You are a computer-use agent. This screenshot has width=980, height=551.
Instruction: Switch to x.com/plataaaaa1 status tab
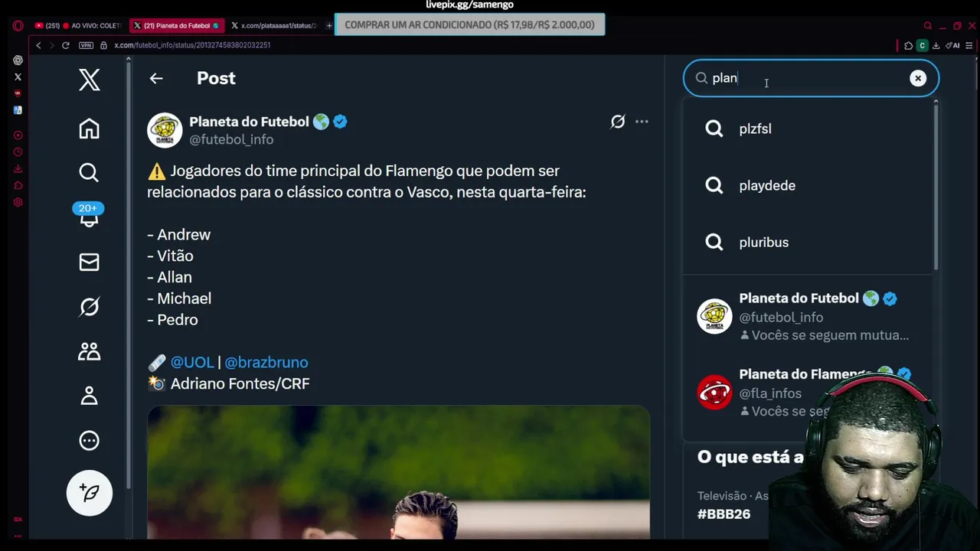coord(274,25)
